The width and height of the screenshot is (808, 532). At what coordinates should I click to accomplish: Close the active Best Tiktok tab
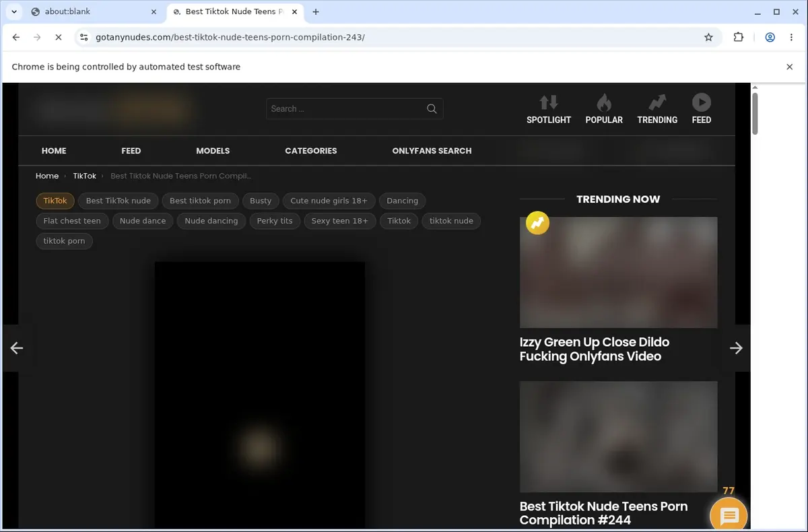coord(295,11)
